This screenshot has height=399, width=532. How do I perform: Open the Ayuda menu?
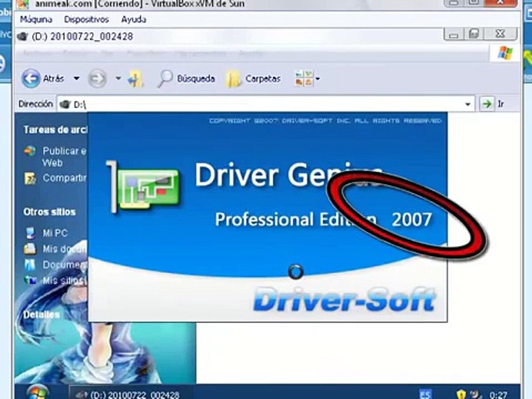pos(134,19)
